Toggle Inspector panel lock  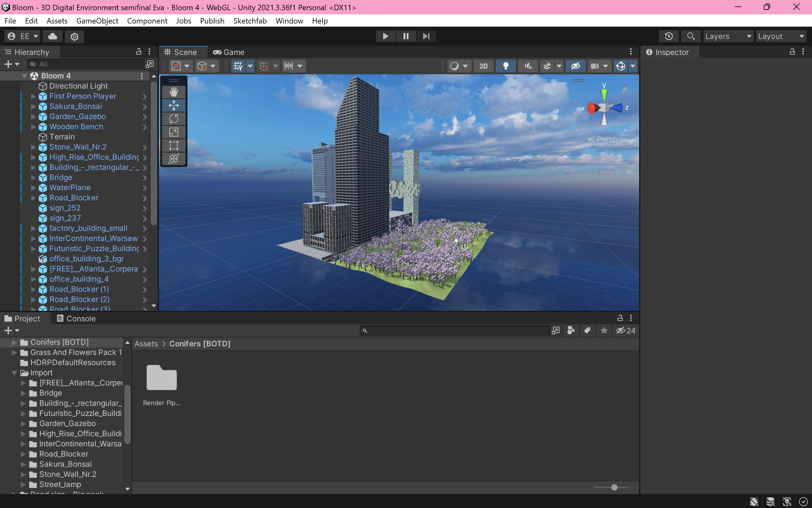792,52
